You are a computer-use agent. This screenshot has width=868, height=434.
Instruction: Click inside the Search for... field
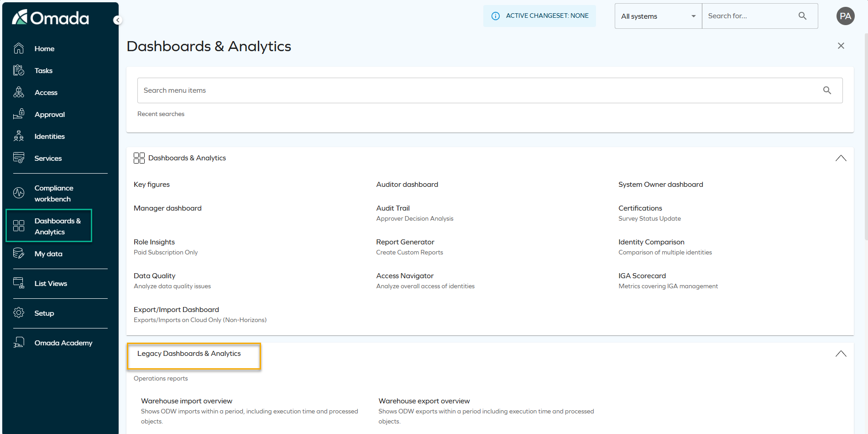(748, 16)
